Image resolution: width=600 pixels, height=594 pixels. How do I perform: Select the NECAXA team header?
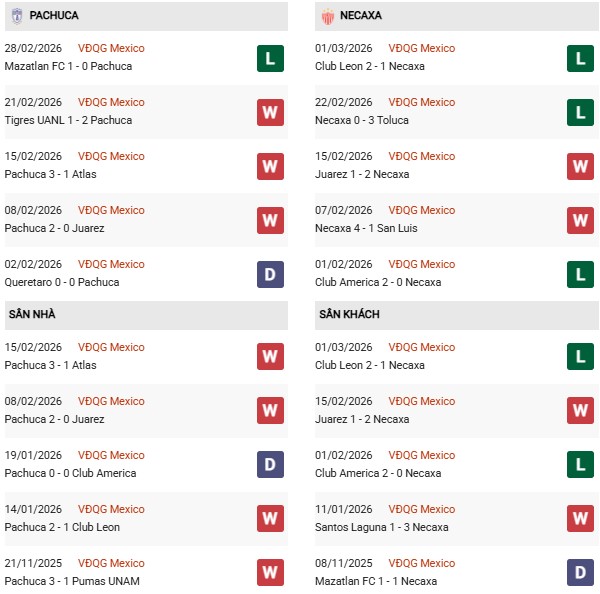(x=361, y=16)
